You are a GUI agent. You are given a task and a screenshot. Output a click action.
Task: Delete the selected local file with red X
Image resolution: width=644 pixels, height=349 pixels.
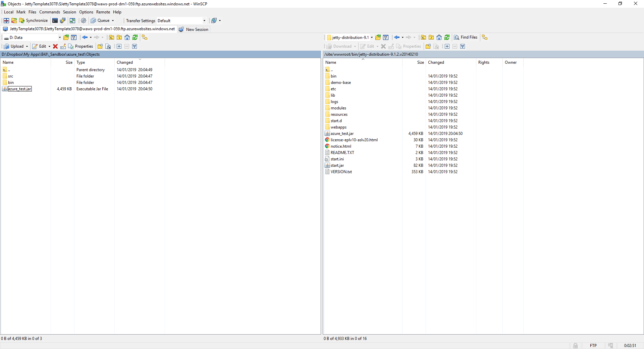(55, 46)
